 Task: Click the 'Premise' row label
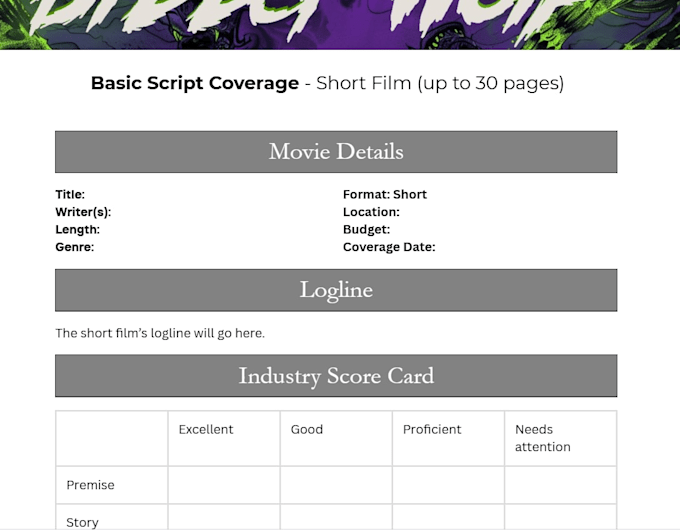90,485
